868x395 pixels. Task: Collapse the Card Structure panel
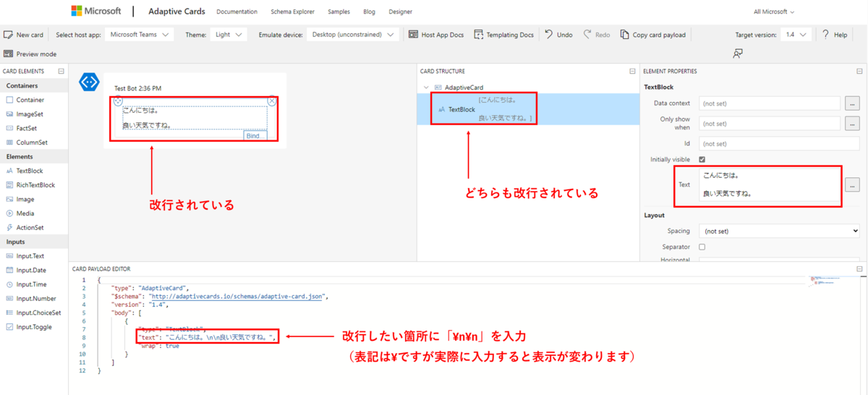tap(632, 72)
